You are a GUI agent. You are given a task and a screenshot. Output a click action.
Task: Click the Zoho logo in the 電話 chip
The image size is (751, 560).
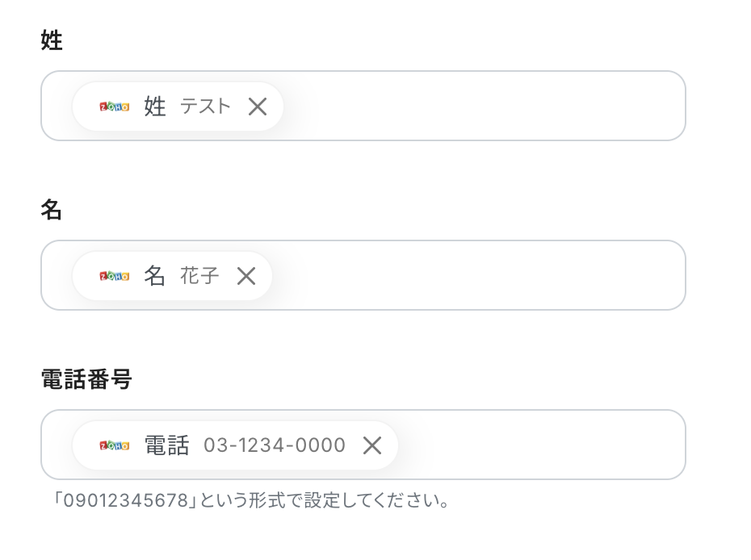tap(114, 445)
